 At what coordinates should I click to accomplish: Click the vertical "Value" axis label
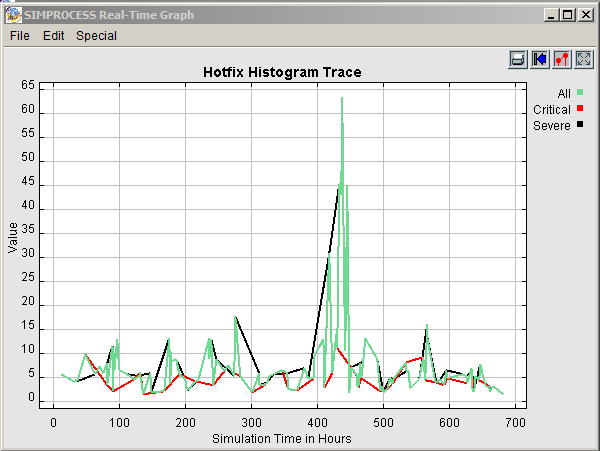13,238
